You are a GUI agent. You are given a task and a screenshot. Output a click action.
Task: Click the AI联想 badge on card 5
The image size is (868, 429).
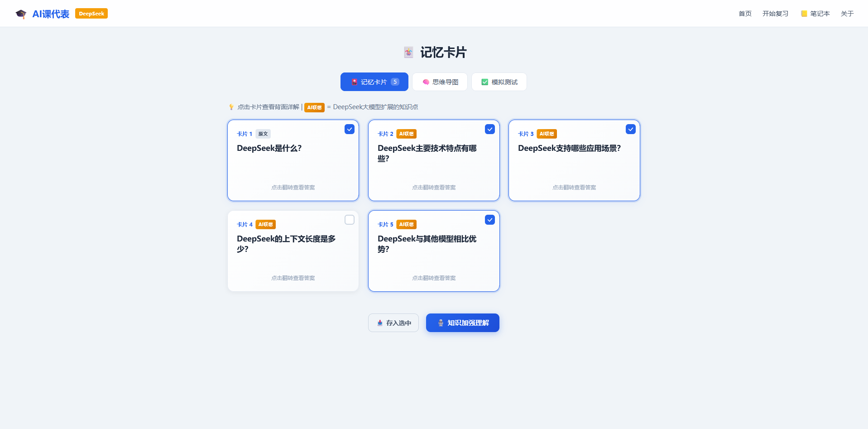406,224
